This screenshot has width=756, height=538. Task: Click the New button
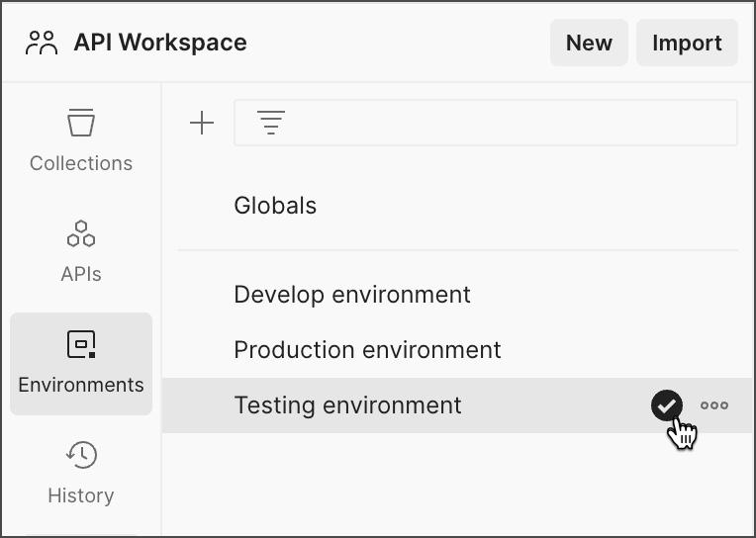pos(589,44)
